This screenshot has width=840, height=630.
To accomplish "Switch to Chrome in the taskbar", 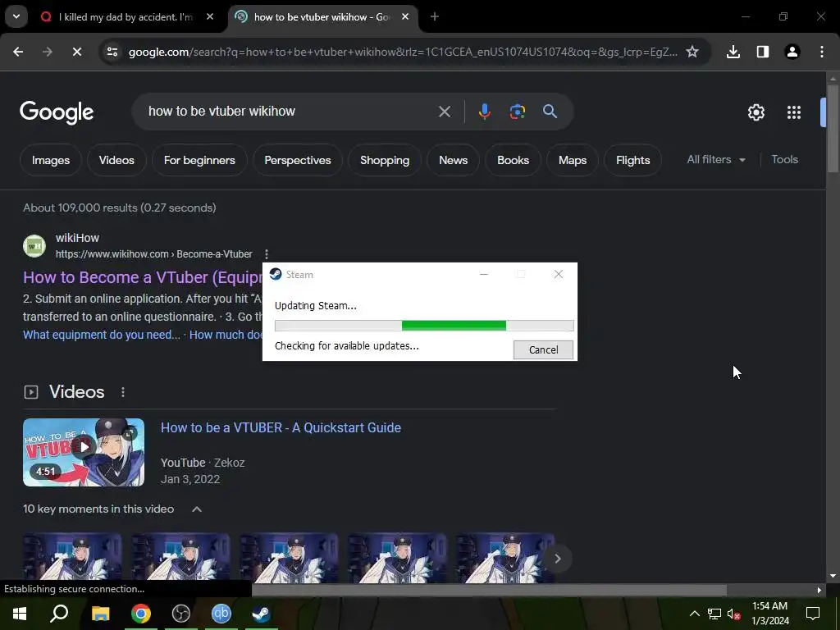I will tap(141, 614).
